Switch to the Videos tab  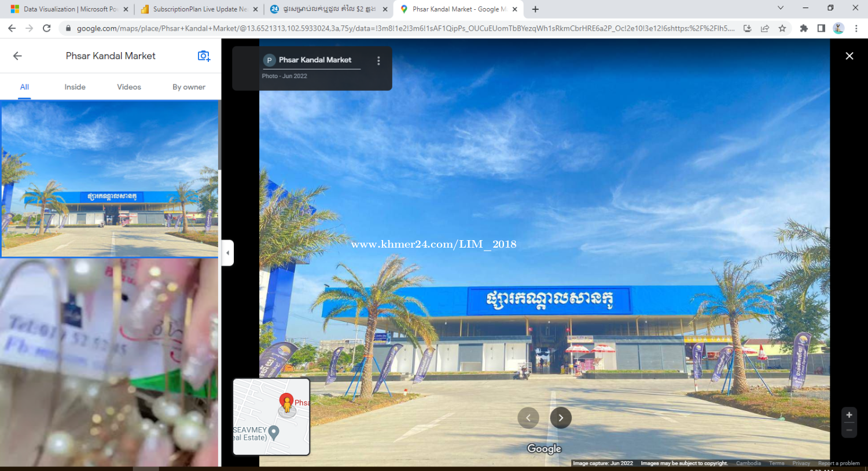point(129,87)
